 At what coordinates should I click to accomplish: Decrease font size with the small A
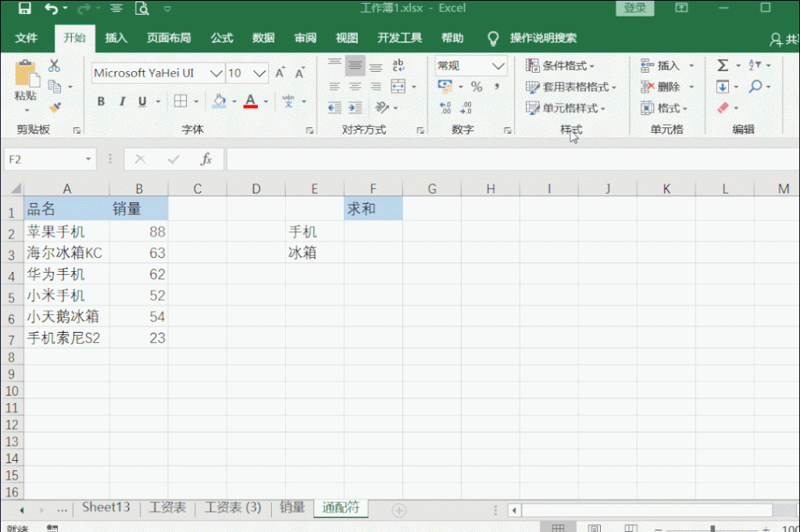tap(300, 73)
